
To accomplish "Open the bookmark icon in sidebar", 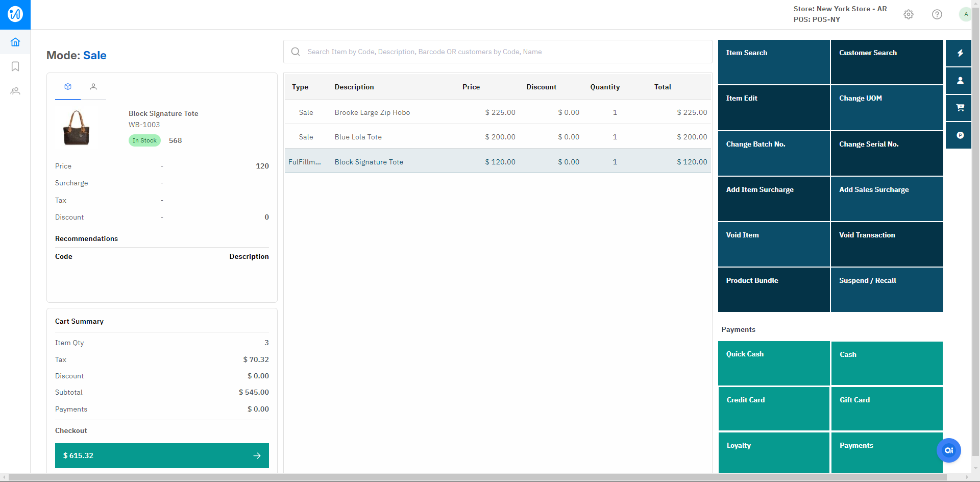I will [x=15, y=66].
